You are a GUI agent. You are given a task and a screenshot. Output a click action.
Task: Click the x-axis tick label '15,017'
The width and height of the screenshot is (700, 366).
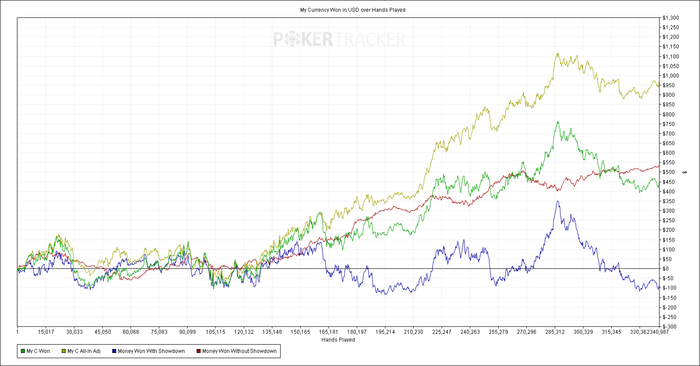tap(46, 332)
